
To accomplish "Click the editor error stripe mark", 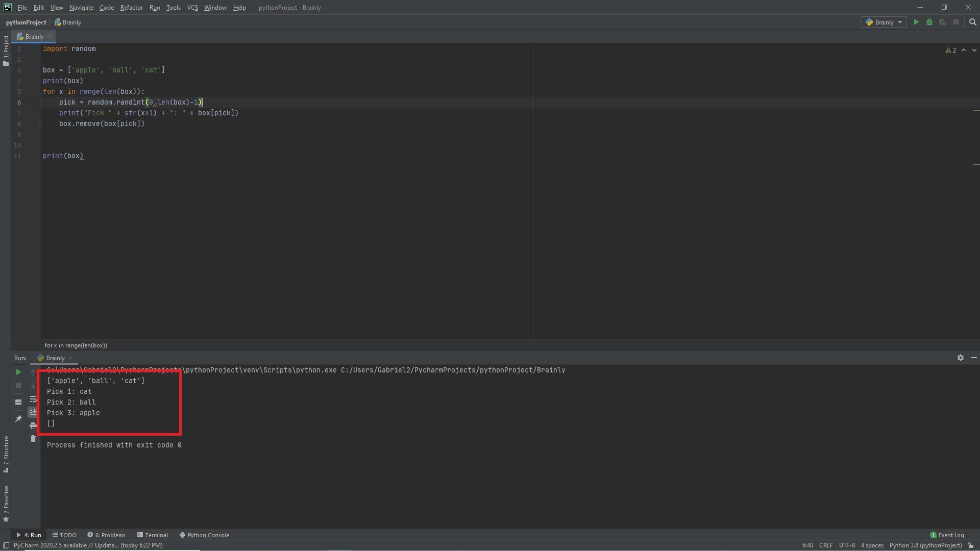I will pyautogui.click(x=976, y=111).
